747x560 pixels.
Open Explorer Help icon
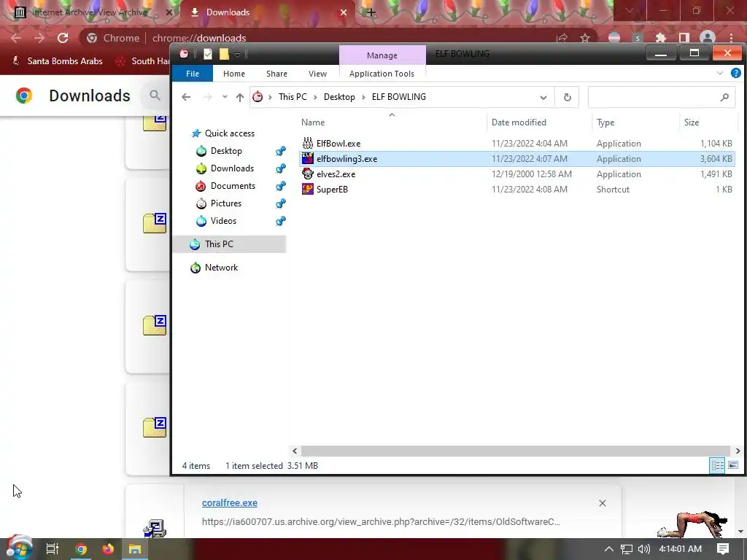[x=735, y=73]
